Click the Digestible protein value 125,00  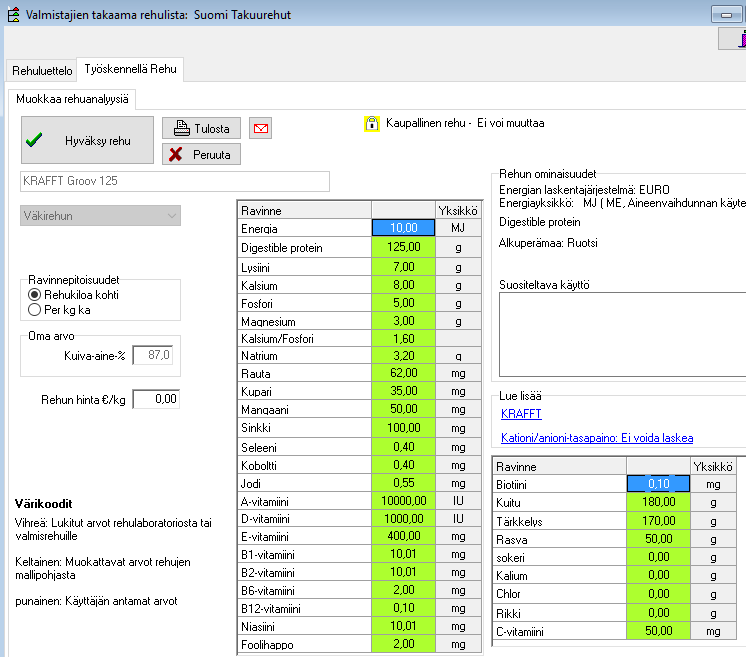point(403,247)
